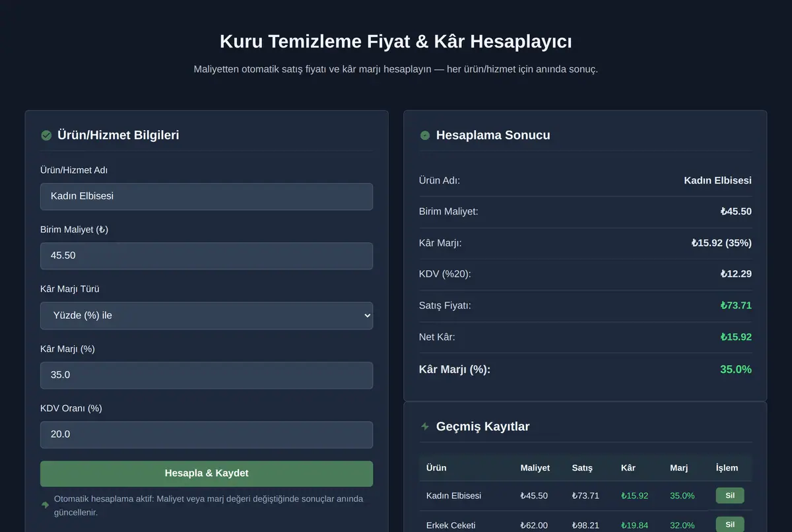The width and height of the screenshot is (792, 532).
Task: Click the bold 35.0% margin result
Action: pyautogui.click(x=736, y=370)
